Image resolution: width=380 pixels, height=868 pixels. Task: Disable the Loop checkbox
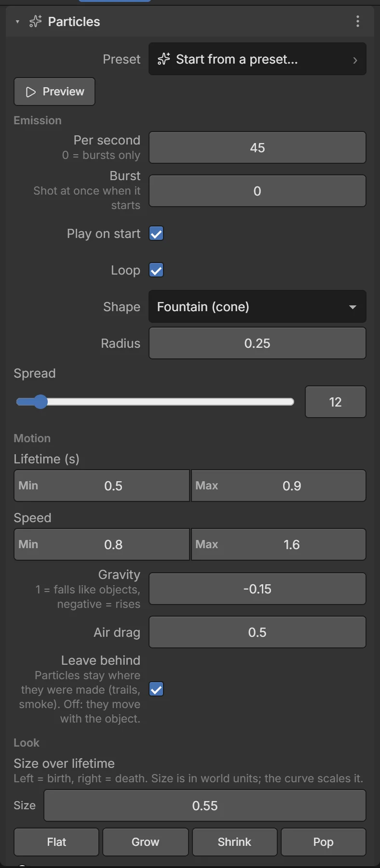pyautogui.click(x=156, y=270)
